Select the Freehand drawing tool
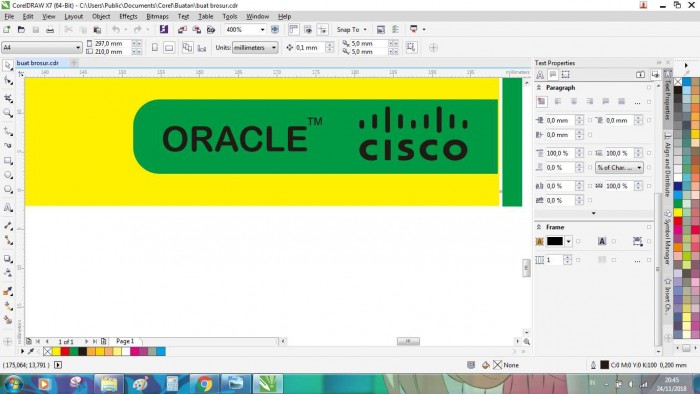 click(x=8, y=131)
